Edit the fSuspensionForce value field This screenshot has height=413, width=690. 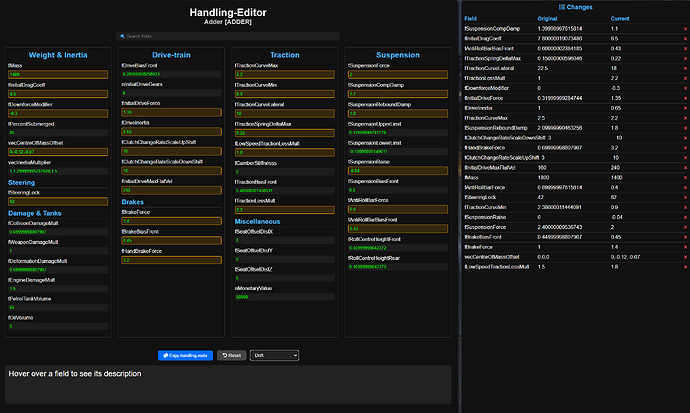click(398, 74)
